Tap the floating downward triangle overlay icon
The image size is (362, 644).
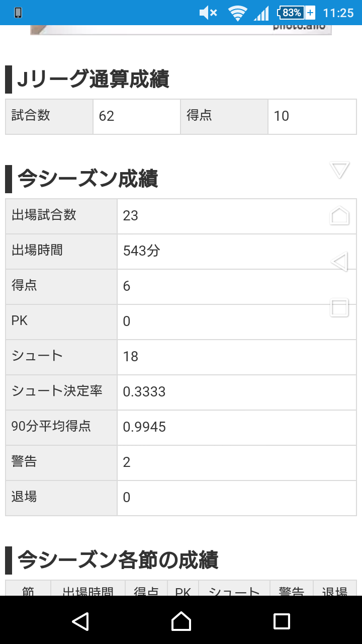pyautogui.click(x=339, y=170)
